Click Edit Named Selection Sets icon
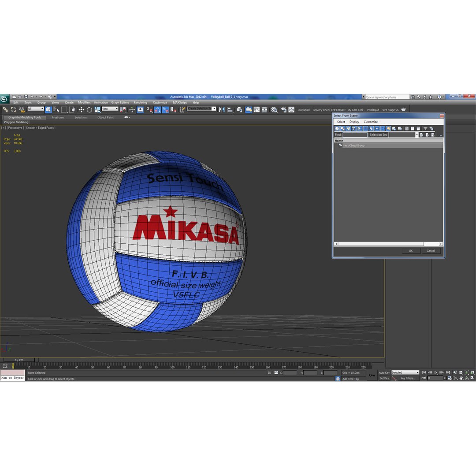 (182, 110)
